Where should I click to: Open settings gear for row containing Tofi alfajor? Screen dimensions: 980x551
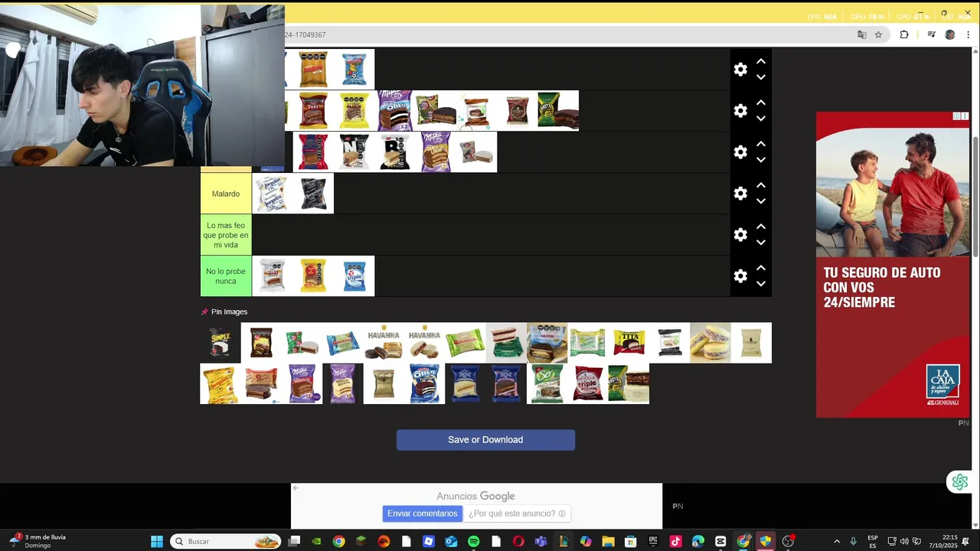tap(740, 111)
